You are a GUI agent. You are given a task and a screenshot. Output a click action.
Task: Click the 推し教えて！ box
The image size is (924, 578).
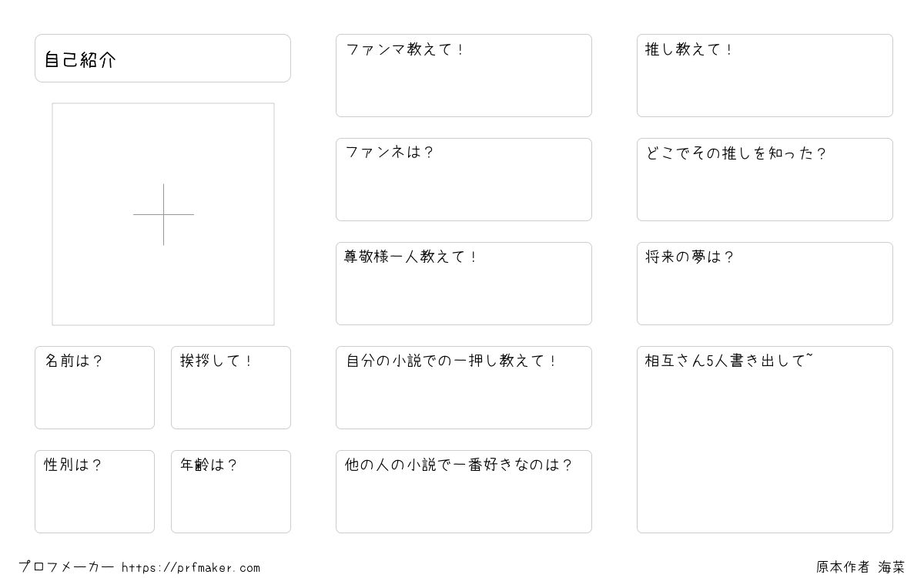[x=765, y=76]
